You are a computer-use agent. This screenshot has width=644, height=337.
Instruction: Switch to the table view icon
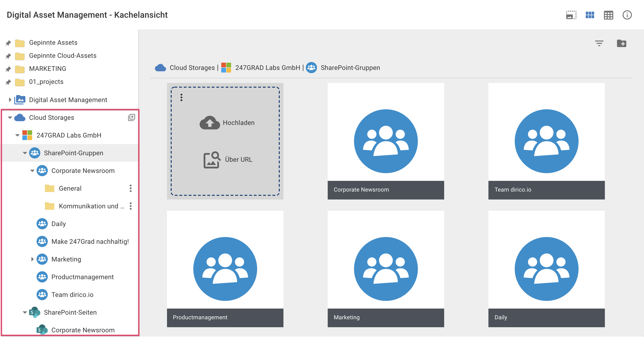point(608,15)
